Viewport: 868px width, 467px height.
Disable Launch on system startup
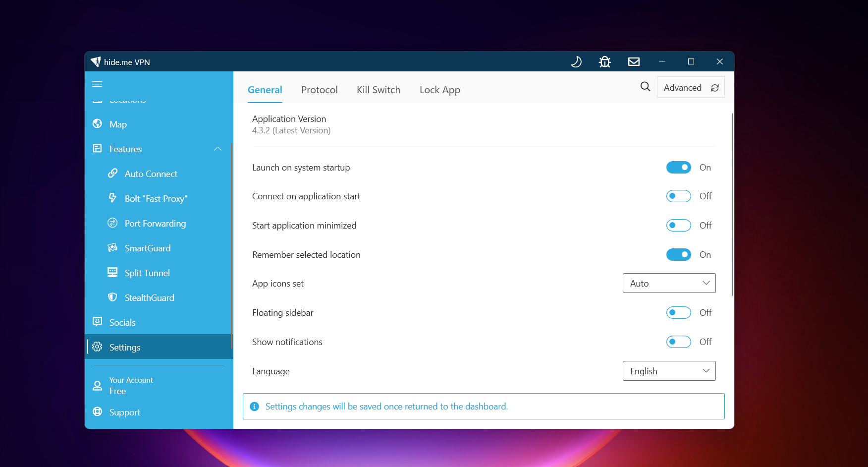click(679, 168)
